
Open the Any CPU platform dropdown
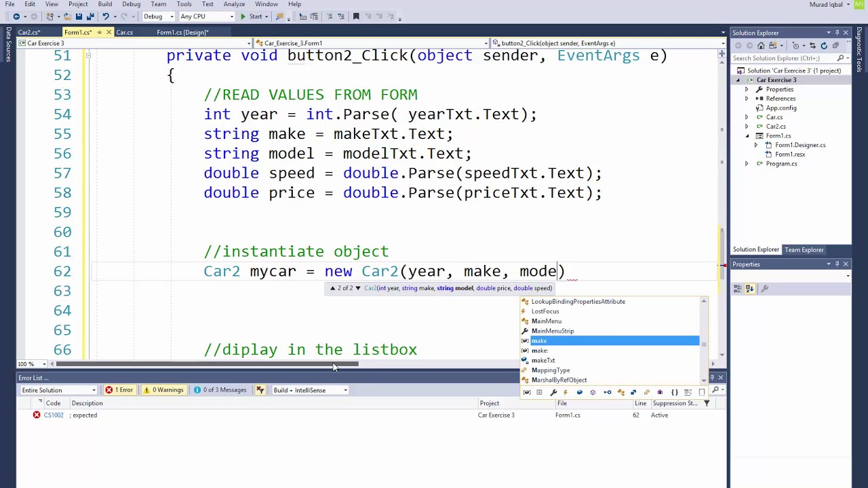click(207, 16)
